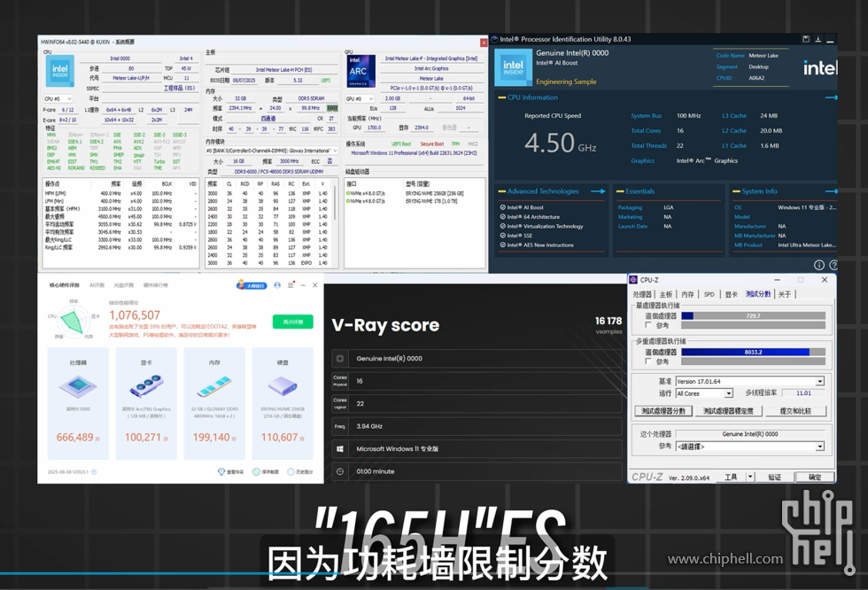Image resolution: width=868 pixels, height=590 pixels.
Task: Click the 保存截图 link in the benchmark window
Action: [x=266, y=472]
